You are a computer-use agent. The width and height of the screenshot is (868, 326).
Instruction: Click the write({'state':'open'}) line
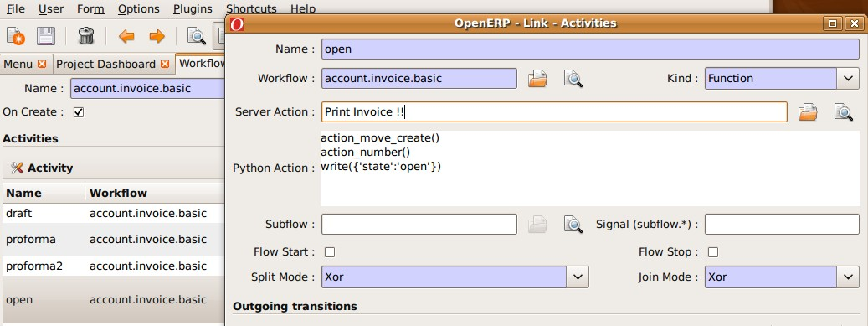coord(381,166)
